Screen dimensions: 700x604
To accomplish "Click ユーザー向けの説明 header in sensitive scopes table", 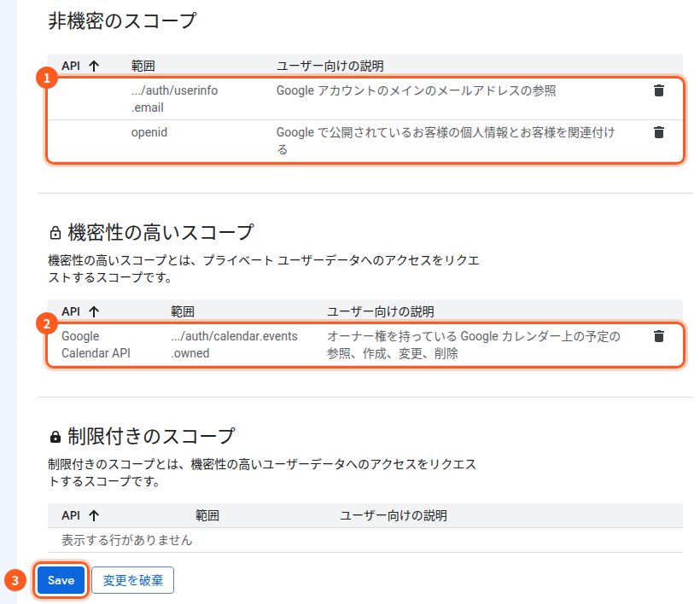I will [381, 311].
